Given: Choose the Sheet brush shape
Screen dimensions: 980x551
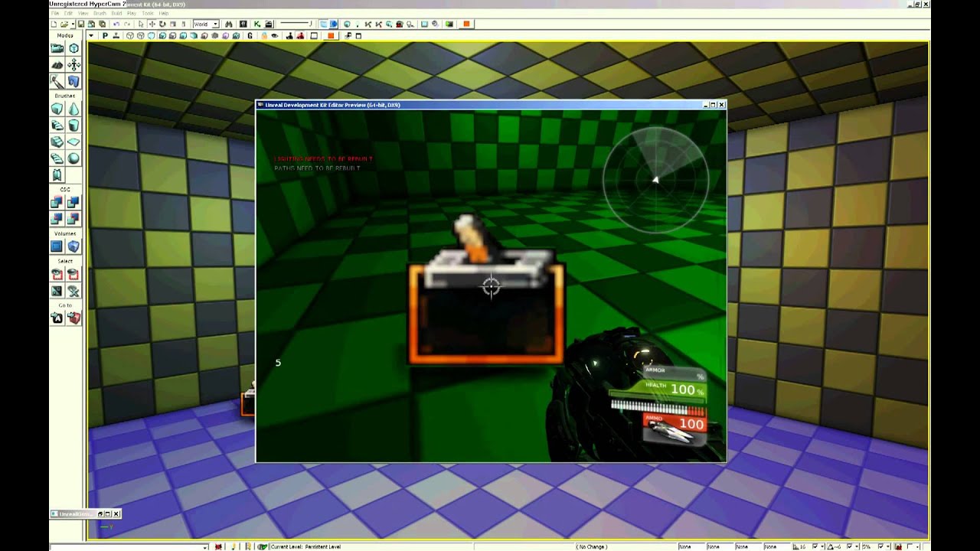Looking at the screenshot, I should point(73,142).
